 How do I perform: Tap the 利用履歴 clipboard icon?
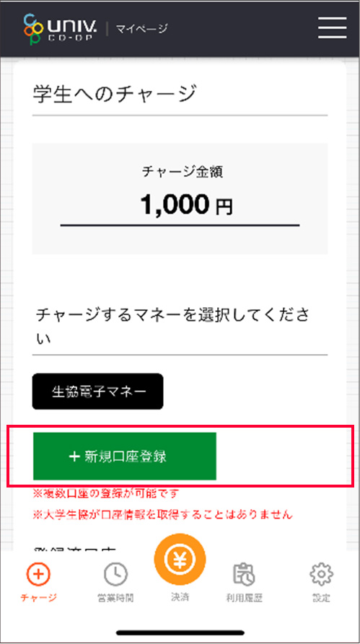pyautogui.click(x=244, y=574)
